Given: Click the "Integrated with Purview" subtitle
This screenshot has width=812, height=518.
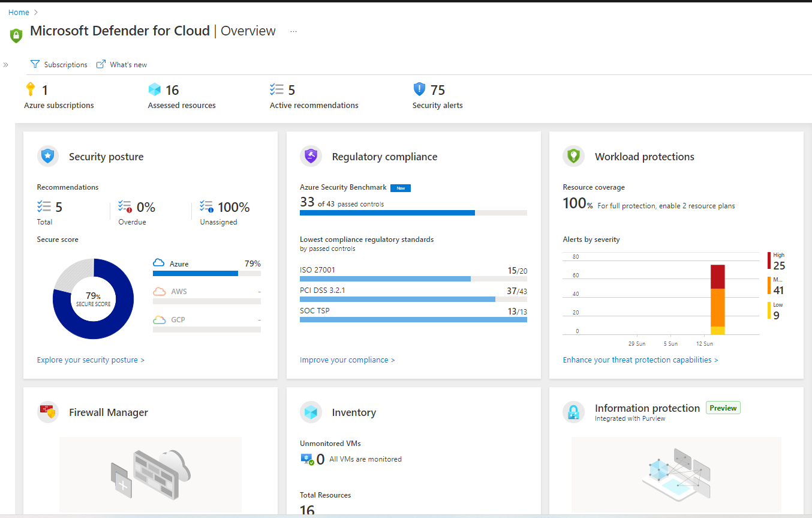Looking at the screenshot, I should 630,418.
